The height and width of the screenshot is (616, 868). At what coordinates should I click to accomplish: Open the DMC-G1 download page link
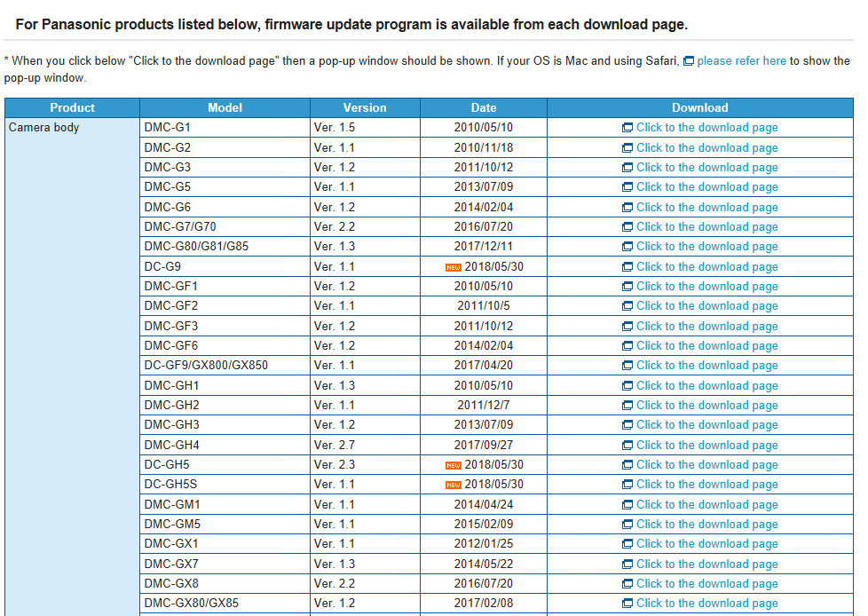(x=706, y=128)
